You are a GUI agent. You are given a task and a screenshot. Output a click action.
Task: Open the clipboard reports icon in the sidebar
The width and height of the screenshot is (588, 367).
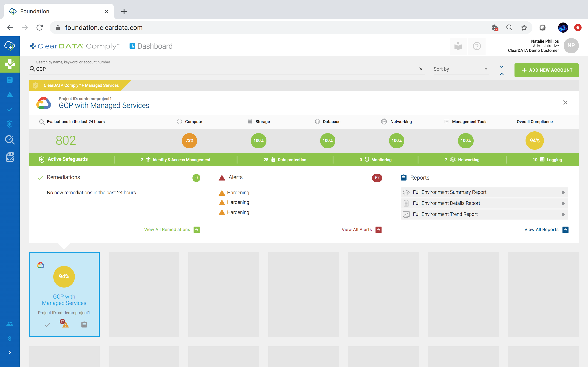point(10,80)
